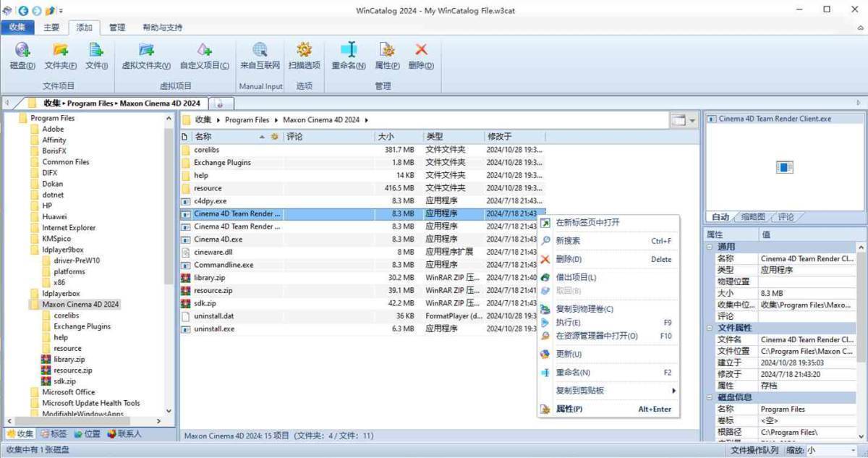
Task: Click the red Delete icon in ribbon
Action: pos(421,50)
